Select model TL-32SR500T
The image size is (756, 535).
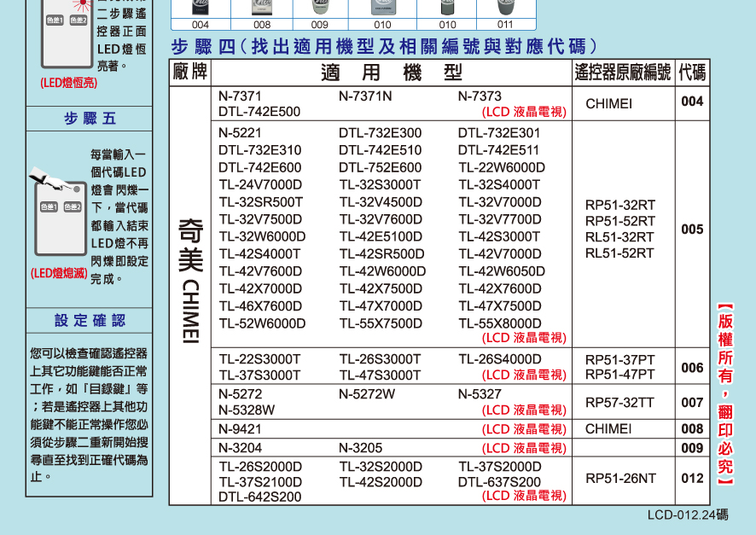[x=261, y=202]
